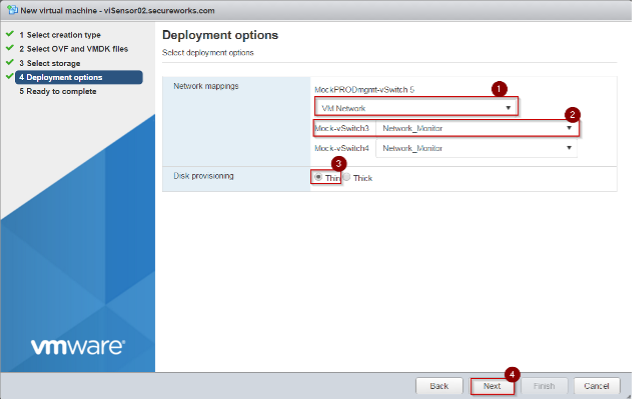Open the Mock-vSwitch4 Network_Monitor dropdown
The image size is (633, 400).
click(476, 148)
